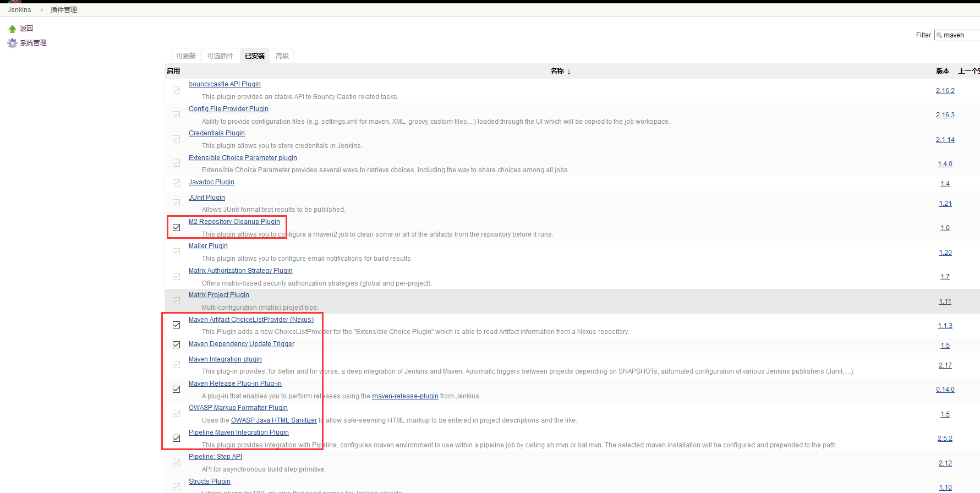The image size is (980, 493).
Task: Open the 高级 tab
Action: pos(282,56)
